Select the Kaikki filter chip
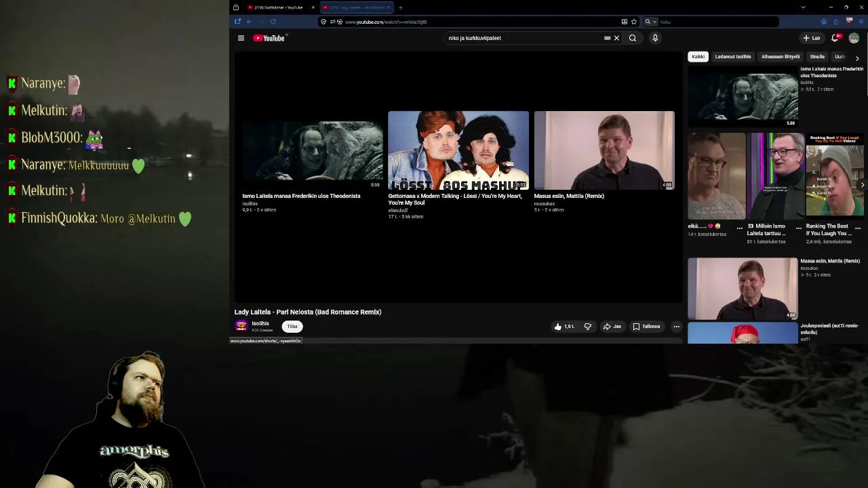Viewport: 868px width, 488px height. 698,57
